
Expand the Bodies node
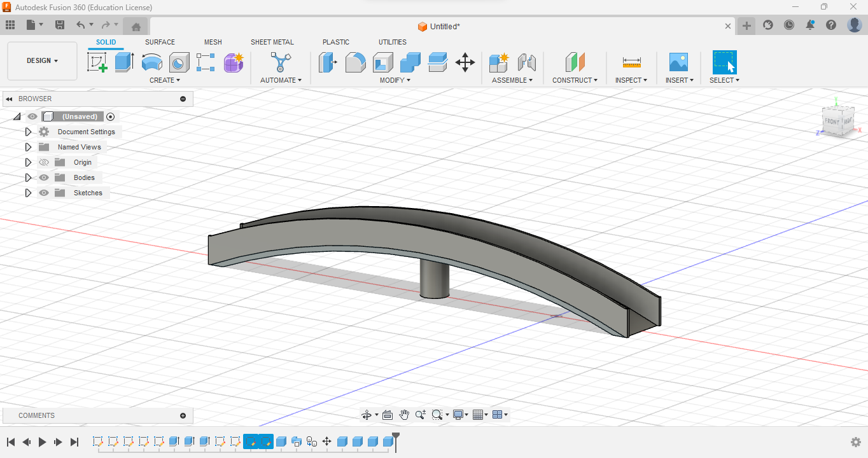click(x=28, y=177)
